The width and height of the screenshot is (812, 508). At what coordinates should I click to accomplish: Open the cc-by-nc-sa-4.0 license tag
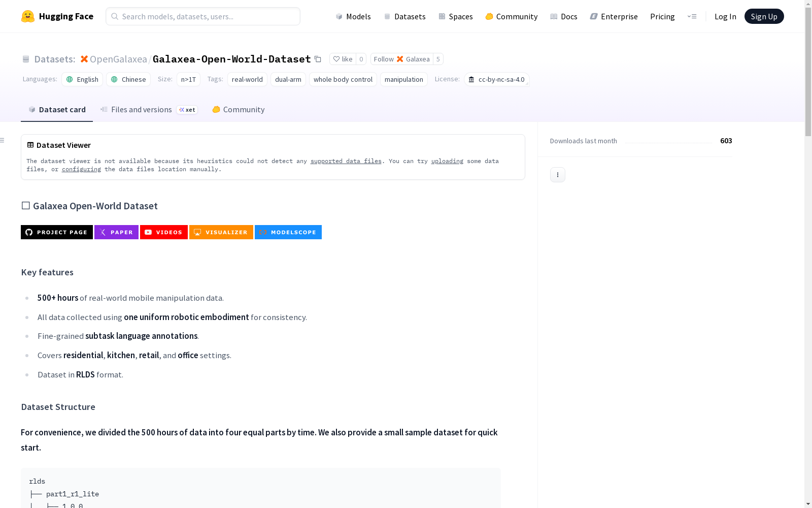[497, 79]
